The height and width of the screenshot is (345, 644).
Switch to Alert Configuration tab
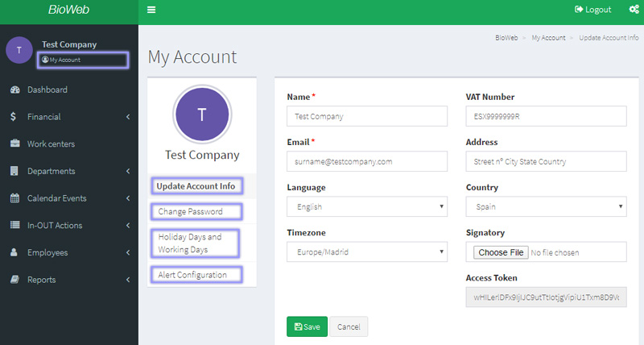point(197,275)
